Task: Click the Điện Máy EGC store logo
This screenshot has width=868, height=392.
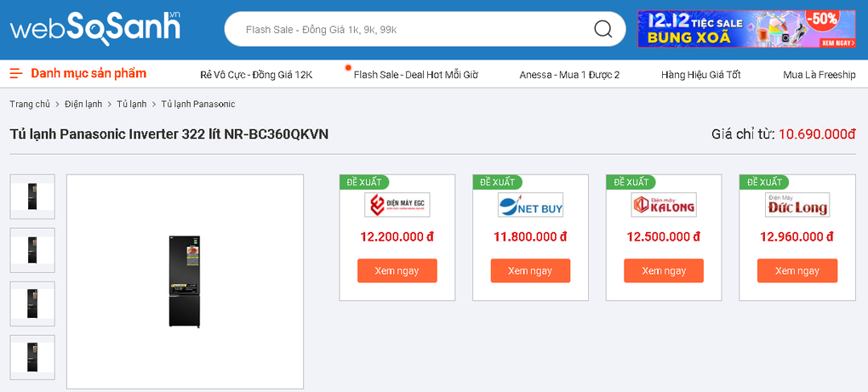Action: (397, 205)
